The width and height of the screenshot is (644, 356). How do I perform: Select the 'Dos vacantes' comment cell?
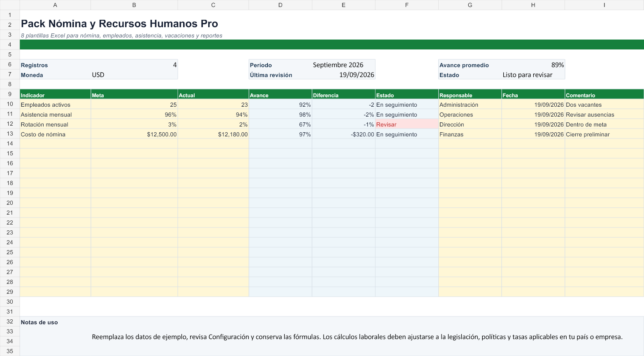pyautogui.click(x=604, y=104)
